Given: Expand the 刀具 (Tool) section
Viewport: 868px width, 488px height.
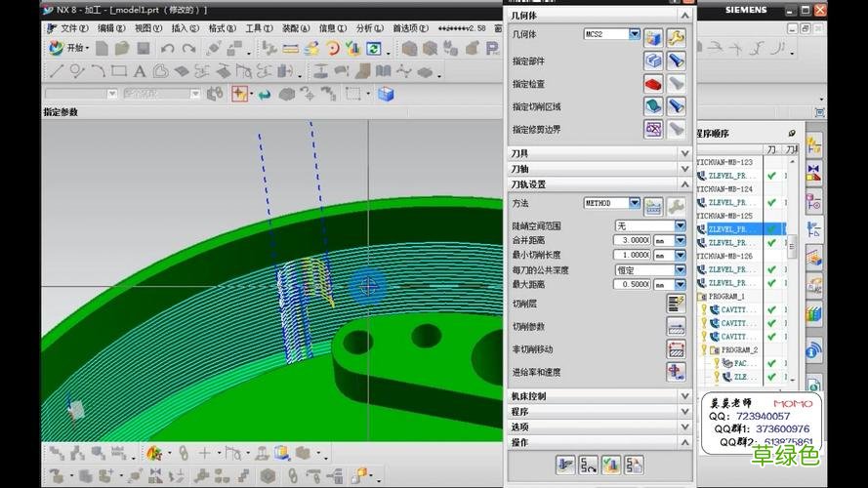Looking at the screenshot, I should coord(684,153).
